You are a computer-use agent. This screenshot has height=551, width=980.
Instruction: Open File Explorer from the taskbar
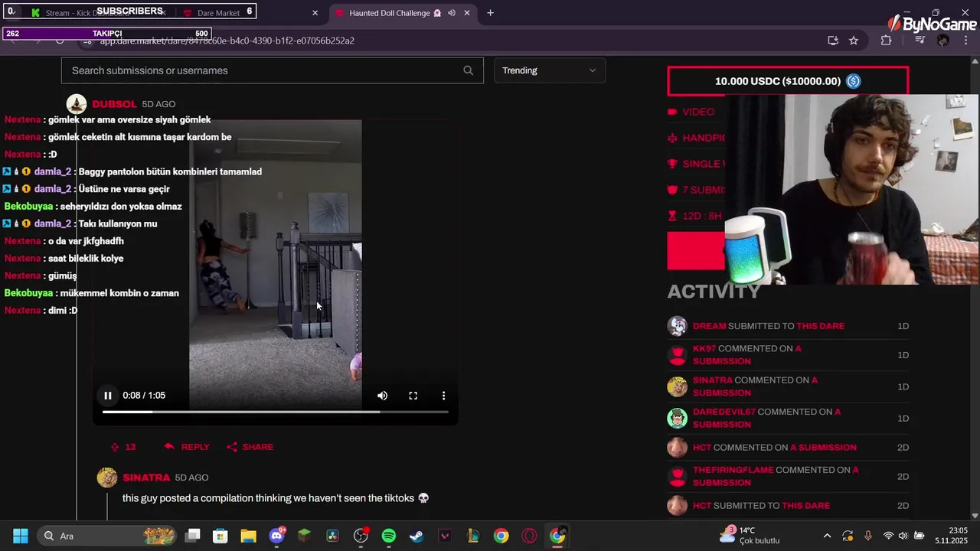tap(248, 536)
